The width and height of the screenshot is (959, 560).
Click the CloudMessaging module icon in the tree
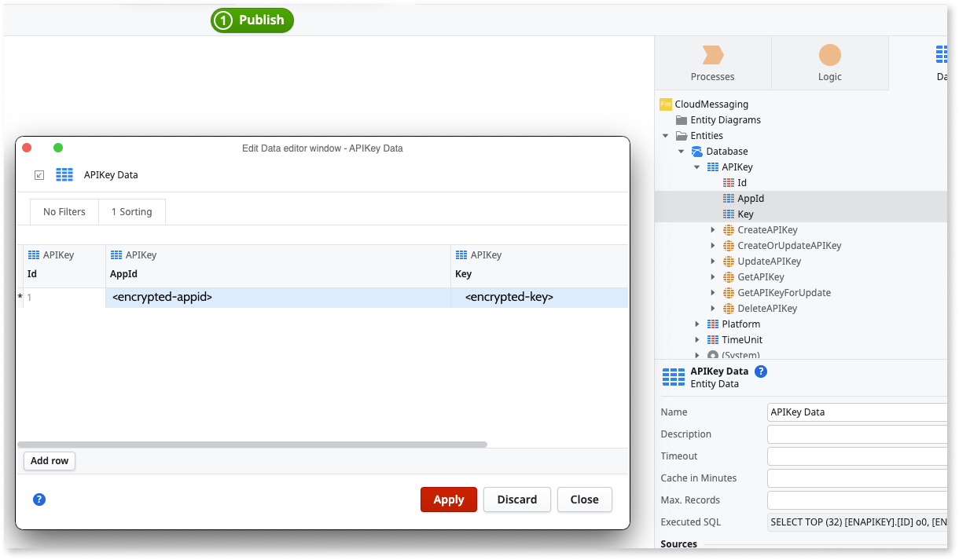point(666,104)
